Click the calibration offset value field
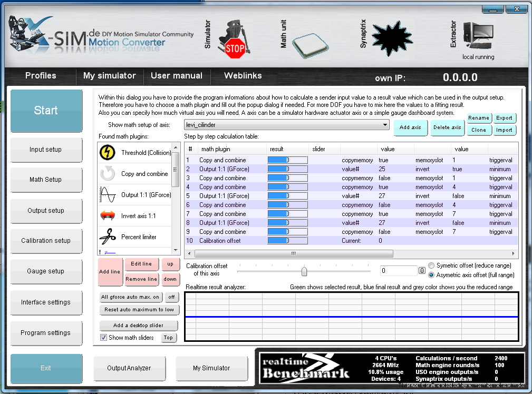This screenshot has width=532, height=394. pos(398,271)
